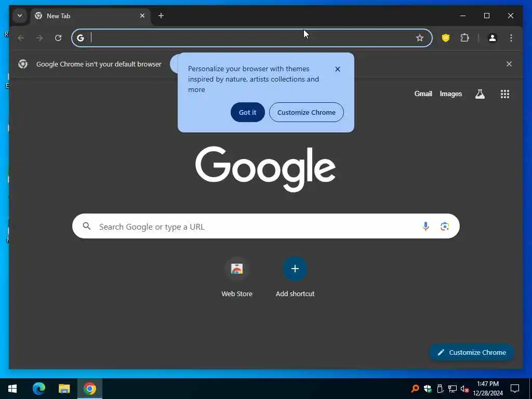Click the Chrome taskbar icon
Image resolution: width=532 pixels, height=399 pixels.
point(90,389)
